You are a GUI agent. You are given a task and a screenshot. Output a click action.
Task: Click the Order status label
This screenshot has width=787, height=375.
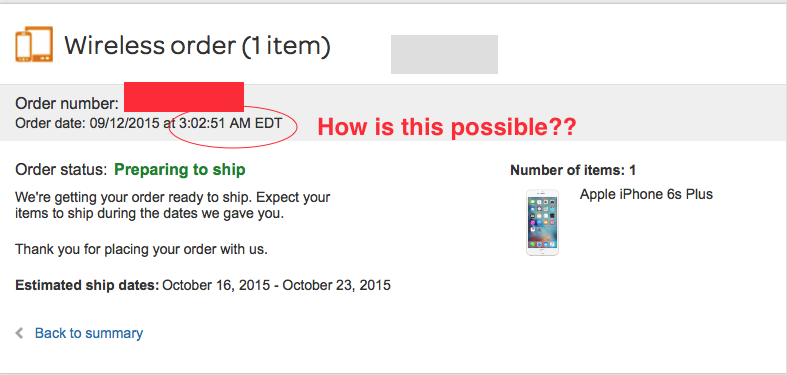click(x=61, y=170)
